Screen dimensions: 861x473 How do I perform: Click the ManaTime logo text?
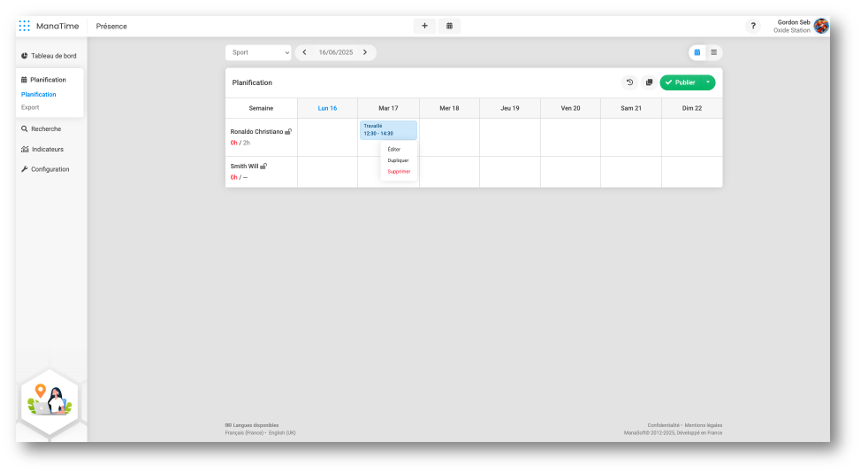click(58, 26)
